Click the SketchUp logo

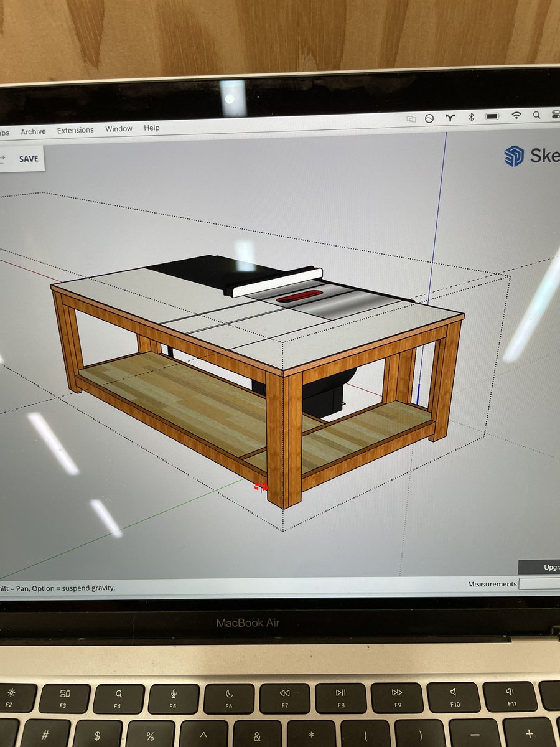[x=514, y=156]
